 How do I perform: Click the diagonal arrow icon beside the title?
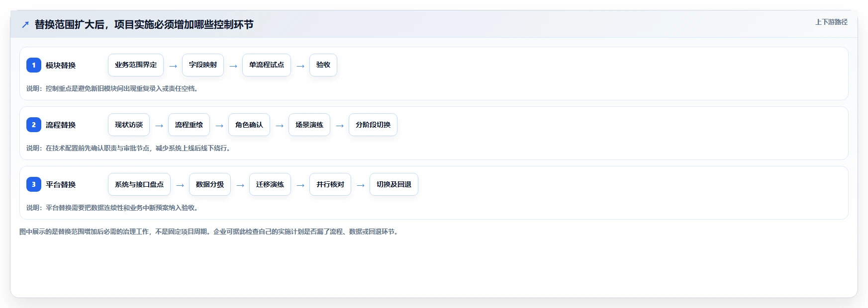(25, 25)
